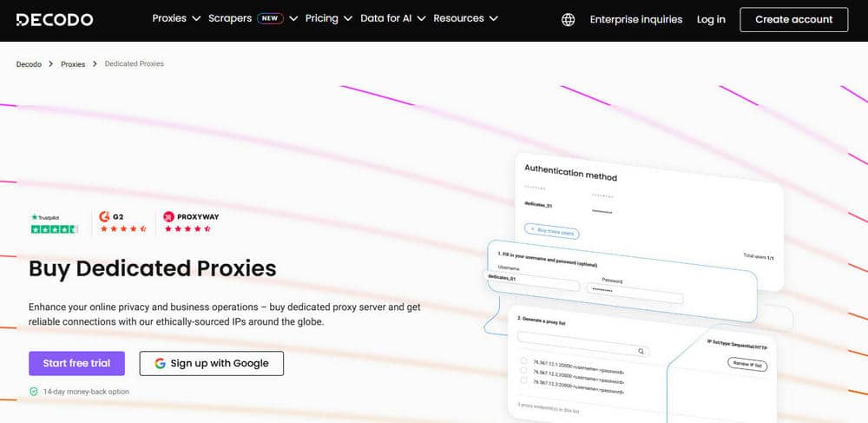868x423 pixels.
Task: Open Enterprise inquiries
Action: tap(636, 19)
